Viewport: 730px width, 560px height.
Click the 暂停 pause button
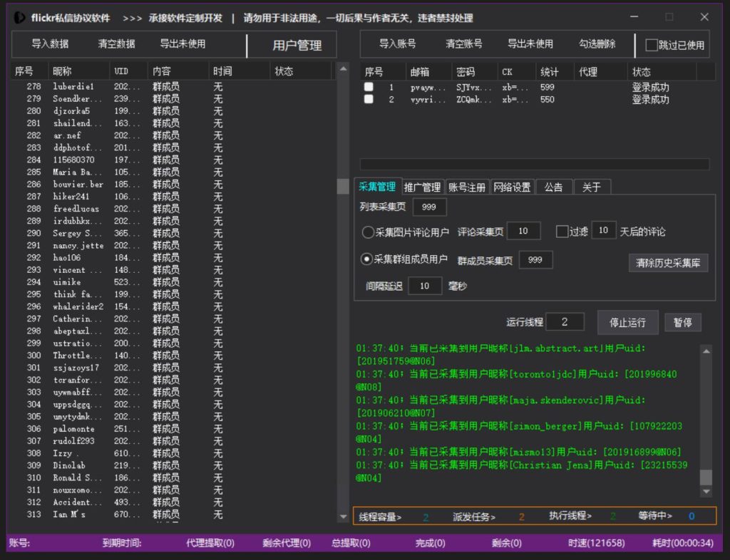pyautogui.click(x=682, y=322)
